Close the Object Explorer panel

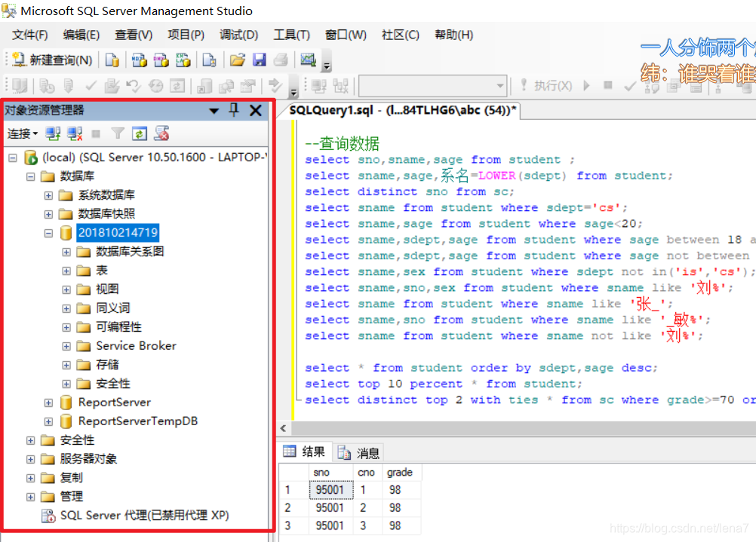pyautogui.click(x=256, y=110)
